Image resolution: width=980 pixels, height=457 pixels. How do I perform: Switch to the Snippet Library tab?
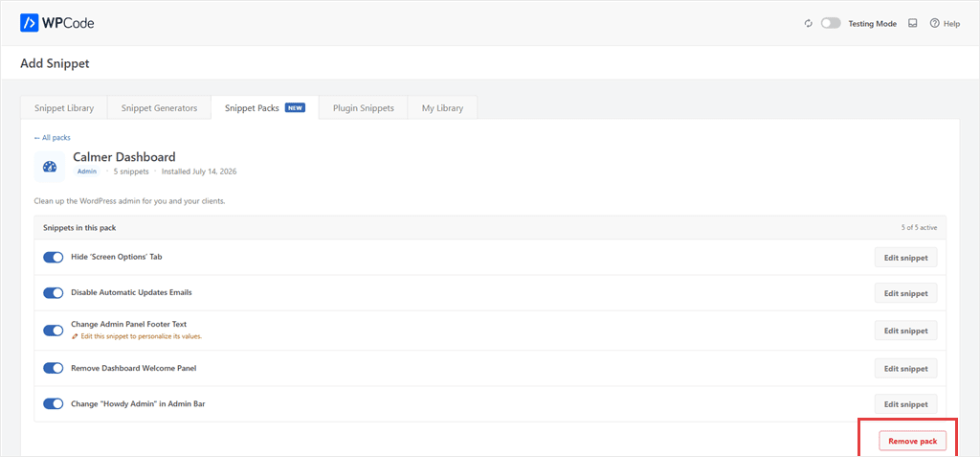[64, 107]
